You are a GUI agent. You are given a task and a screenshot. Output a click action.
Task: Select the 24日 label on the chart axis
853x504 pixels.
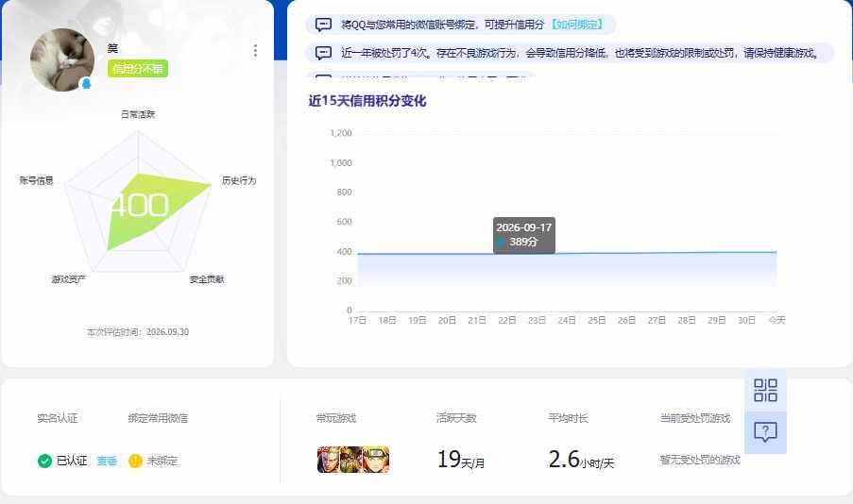pyautogui.click(x=567, y=320)
